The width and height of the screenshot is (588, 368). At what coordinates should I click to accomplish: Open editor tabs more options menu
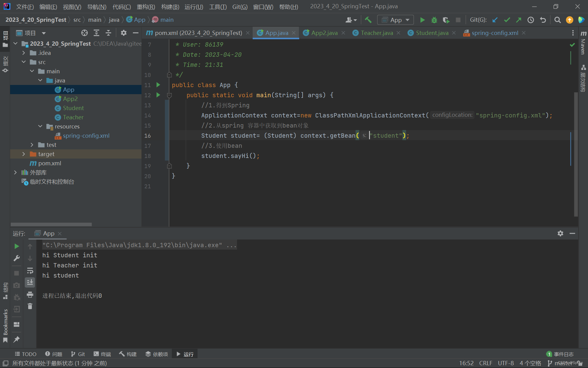[573, 33]
